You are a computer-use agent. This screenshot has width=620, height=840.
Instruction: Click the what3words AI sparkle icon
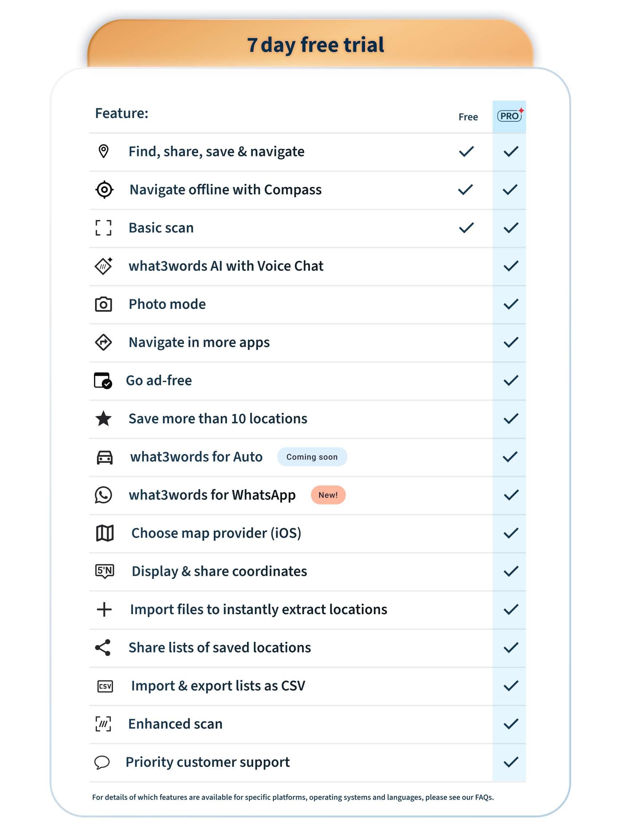click(103, 266)
